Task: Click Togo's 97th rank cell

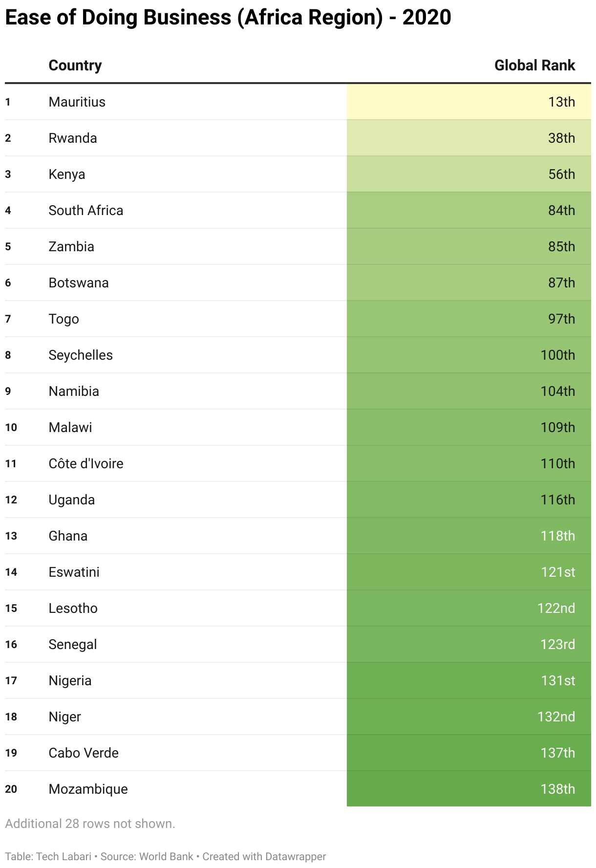Action: [561, 319]
